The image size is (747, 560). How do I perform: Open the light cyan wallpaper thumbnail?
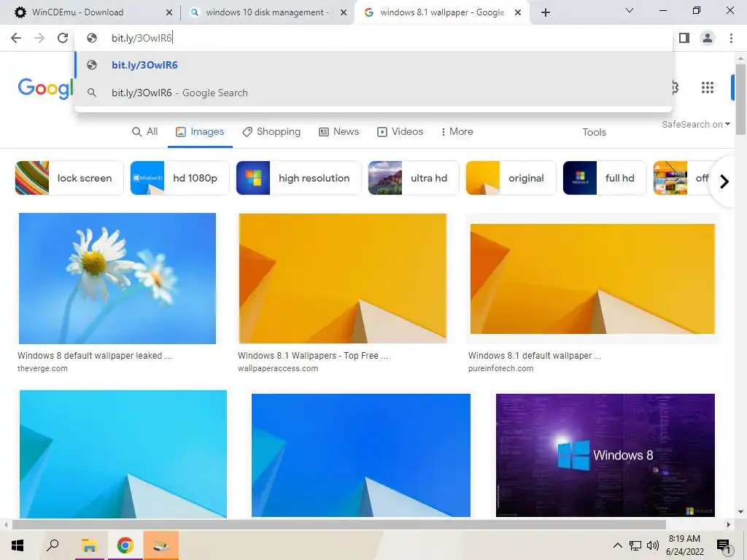(x=123, y=454)
